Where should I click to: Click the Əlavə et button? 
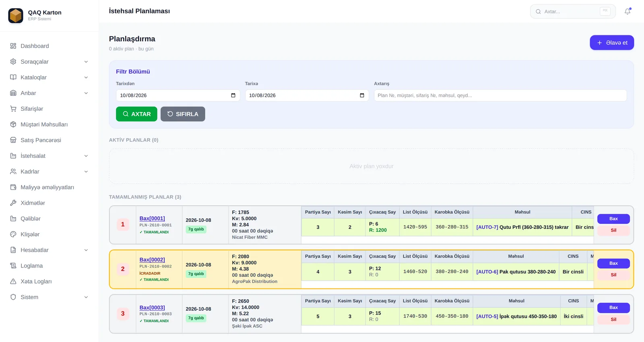tap(612, 43)
